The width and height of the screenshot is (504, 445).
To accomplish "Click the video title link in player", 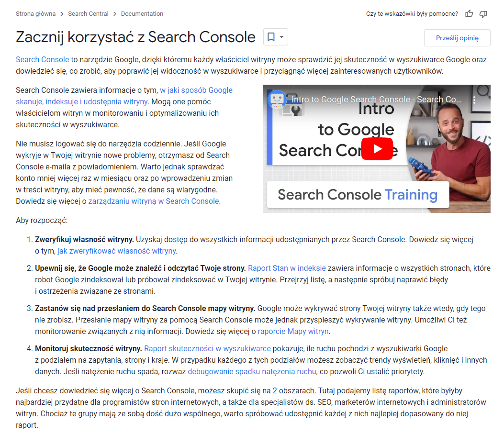I will click(x=376, y=100).
